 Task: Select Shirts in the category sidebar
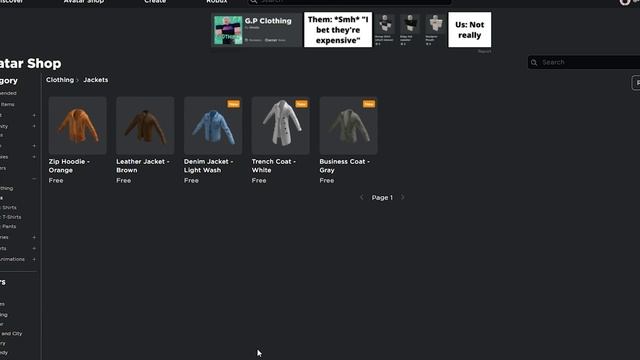point(9,208)
